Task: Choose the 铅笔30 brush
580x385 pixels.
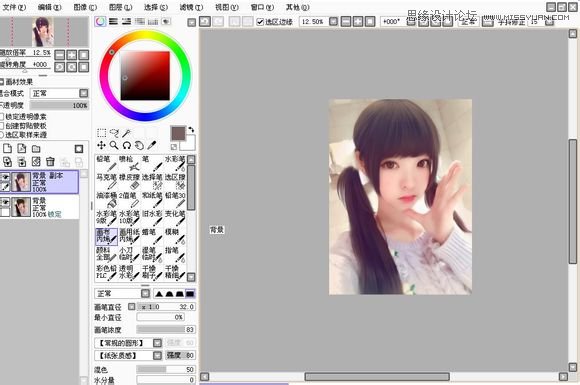Action: tap(175, 199)
